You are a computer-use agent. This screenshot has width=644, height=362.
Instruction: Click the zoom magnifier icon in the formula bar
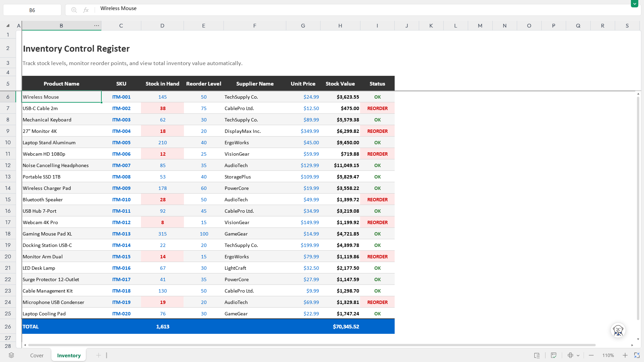tap(74, 10)
